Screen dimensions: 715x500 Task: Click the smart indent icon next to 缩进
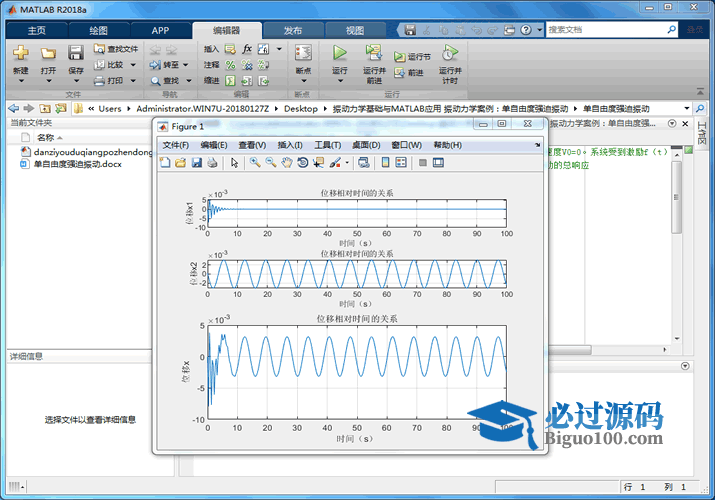point(230,81)
